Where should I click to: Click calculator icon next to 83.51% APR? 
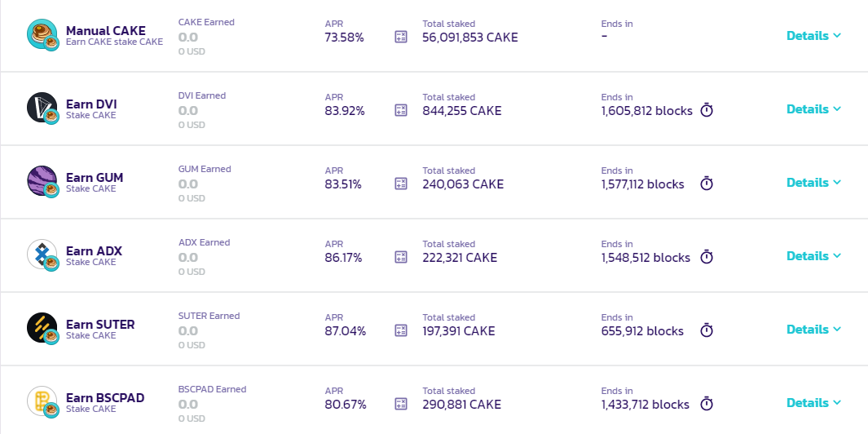point(401,184)
